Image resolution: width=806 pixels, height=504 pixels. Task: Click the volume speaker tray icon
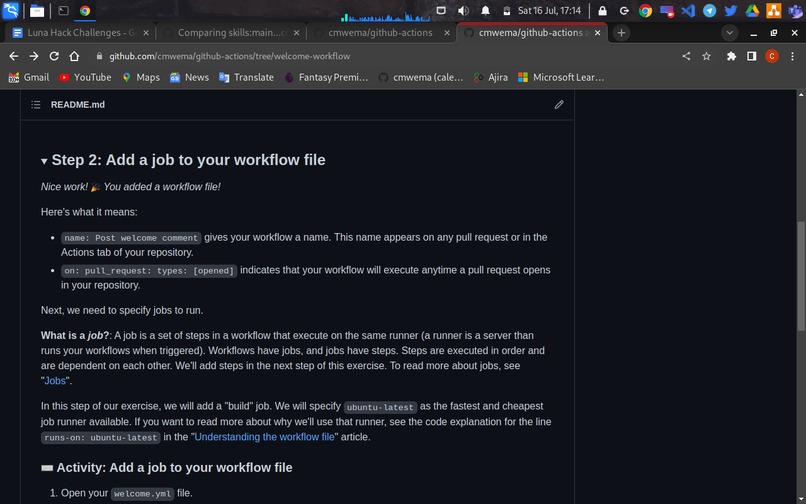click(x=463, y=10)
